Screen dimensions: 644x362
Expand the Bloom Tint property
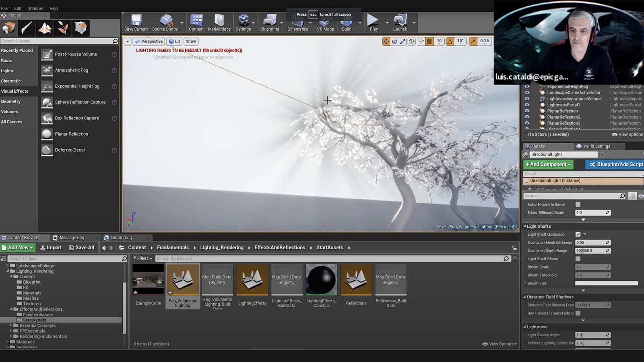(525, 283)
